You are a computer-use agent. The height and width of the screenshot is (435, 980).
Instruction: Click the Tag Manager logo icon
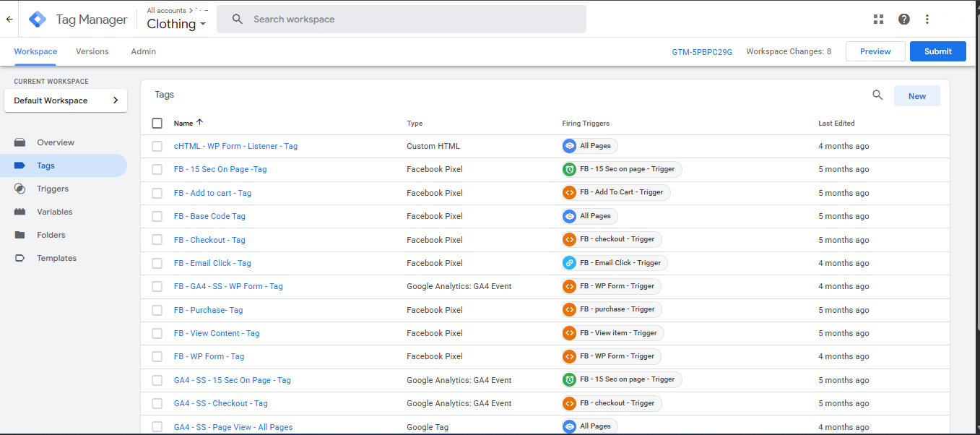pyautogui.click(x=38, y=20)
